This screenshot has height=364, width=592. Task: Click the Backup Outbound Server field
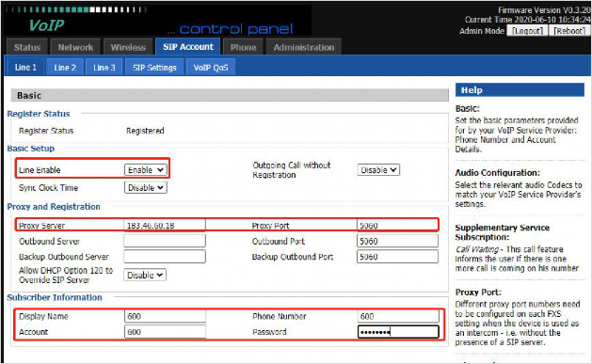pos(165,257)
